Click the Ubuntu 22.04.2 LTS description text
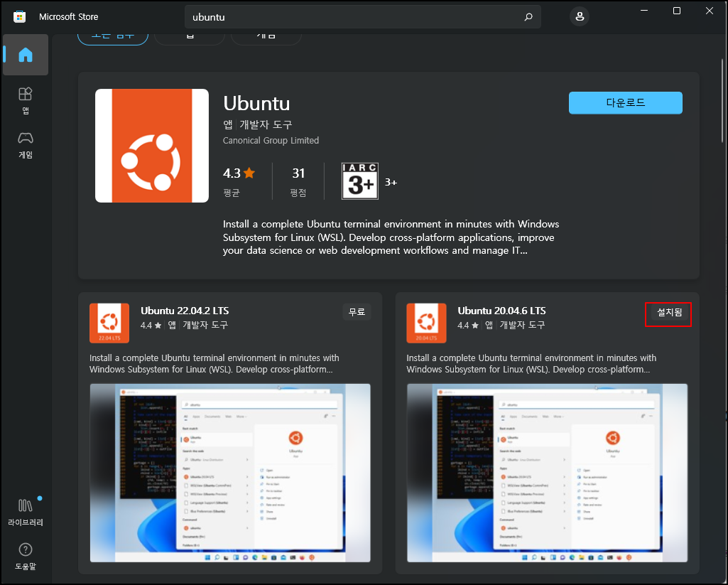The width and height of the screenshot is (728, 585). click(x=214, y=364)
